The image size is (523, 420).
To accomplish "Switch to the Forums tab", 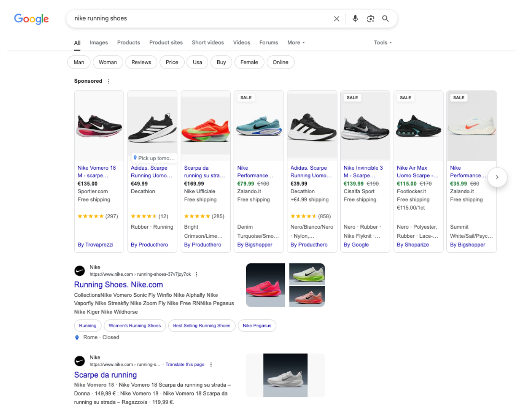I will click(269, 42).
